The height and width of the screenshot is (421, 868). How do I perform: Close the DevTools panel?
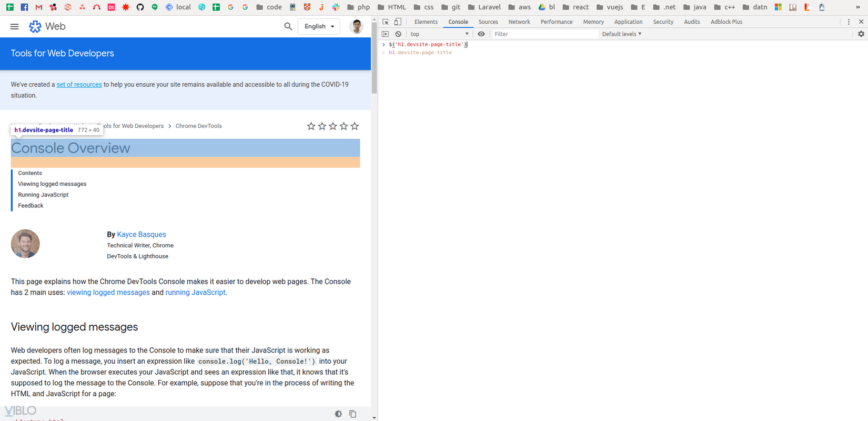coord(861,22)
